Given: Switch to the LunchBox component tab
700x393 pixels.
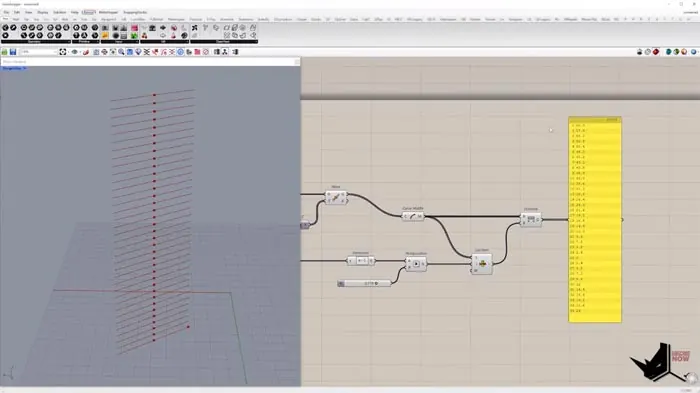Looking at the screenshot, I should [x=138, y=20].
